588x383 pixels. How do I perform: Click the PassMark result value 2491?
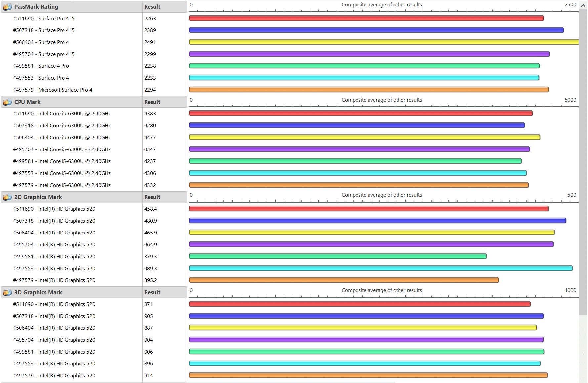pyautogui.click(x=150, y=42)
